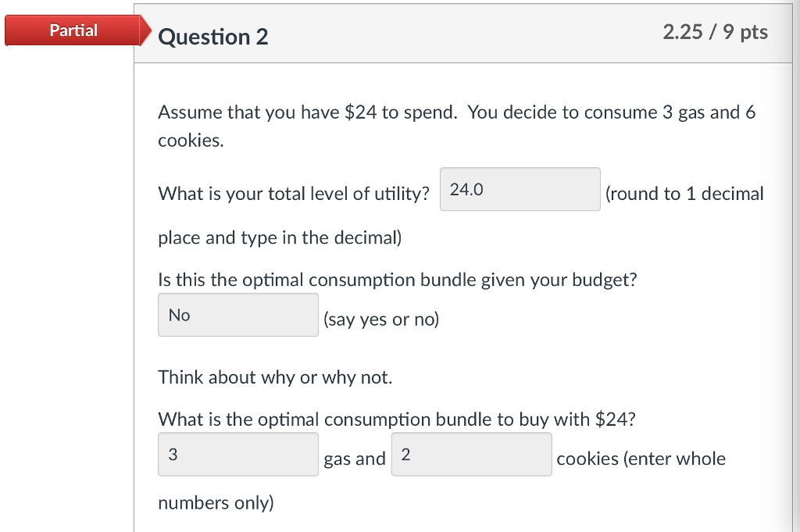Click the cookies quantity field showing 2
This screenshot has width=800, height=532.
[x=471, y=454]
